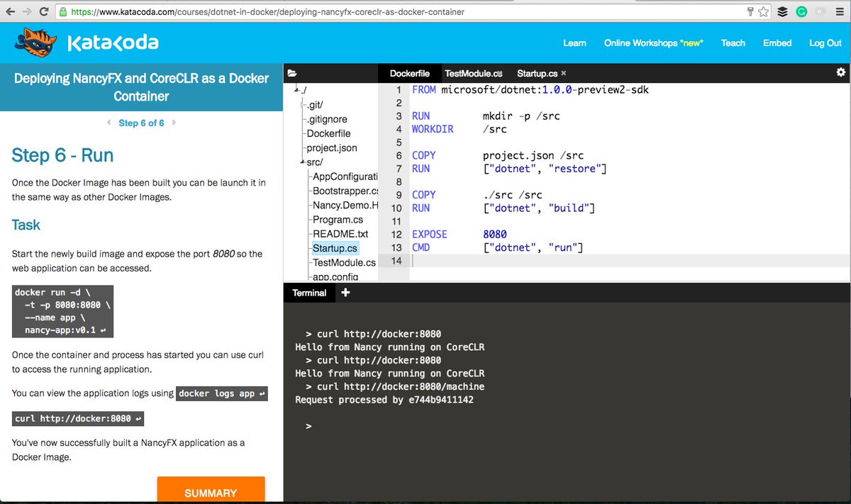Click the Step 6 - Run heading
Screen dimensions: 851x504
62,156
